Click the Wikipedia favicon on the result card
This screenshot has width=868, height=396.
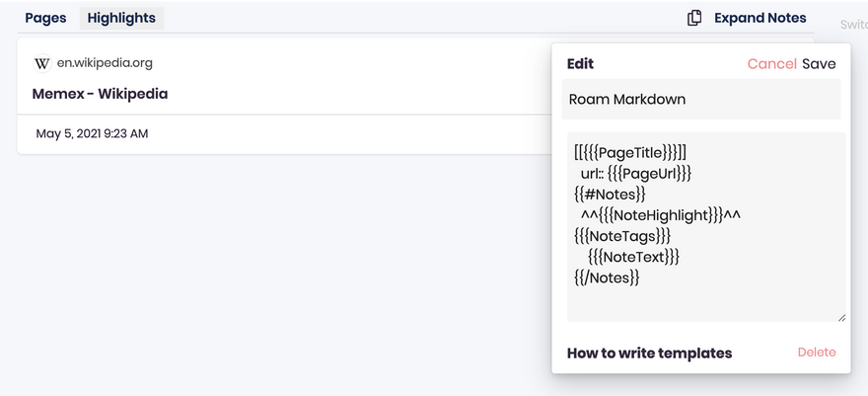point(42,63)
